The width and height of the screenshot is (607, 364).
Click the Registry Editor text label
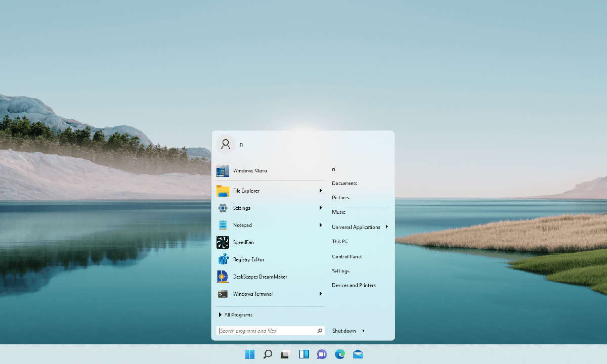[248, 259]
